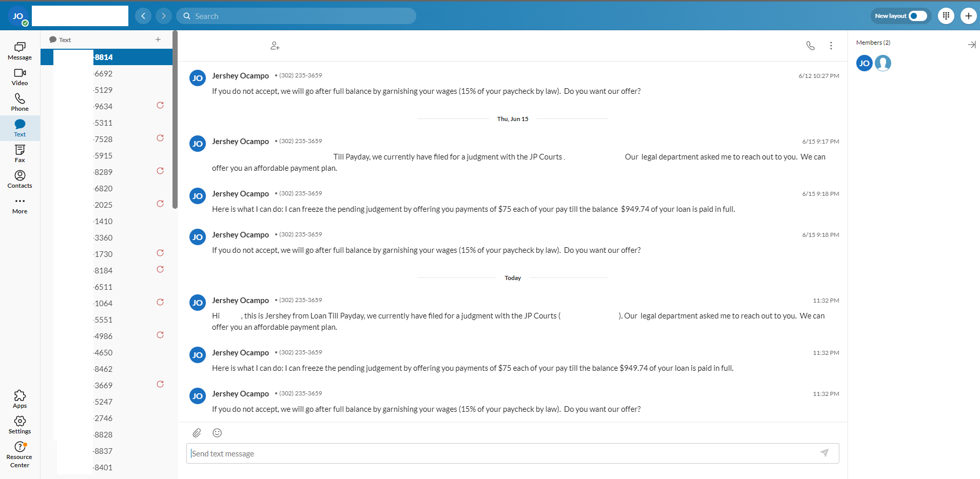Screen dimensions: 980x479
Task: Attach a file with paperclip icon
Action: pyautogui.click(x=197, y=433)
